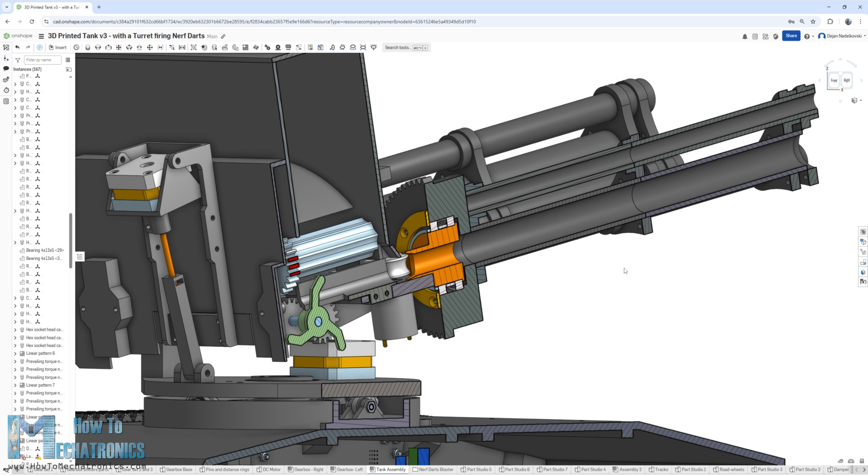Click the undo arrow in the toolbar
This screenshot has height=475, width=868.
click(17, 47)
